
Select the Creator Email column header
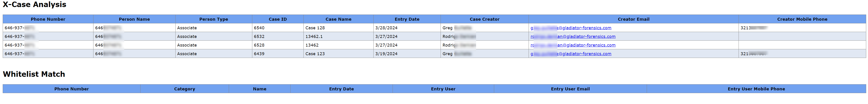click(x=633, y=19)
